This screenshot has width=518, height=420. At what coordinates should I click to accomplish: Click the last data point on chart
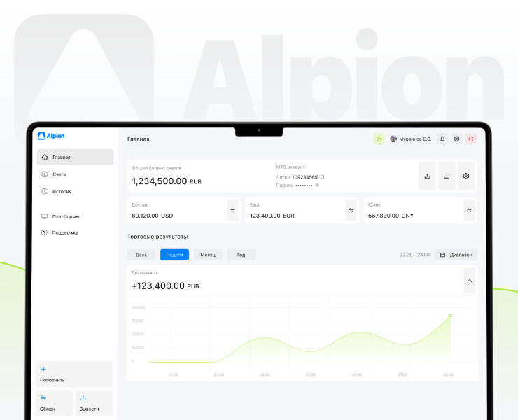[451, 316]
